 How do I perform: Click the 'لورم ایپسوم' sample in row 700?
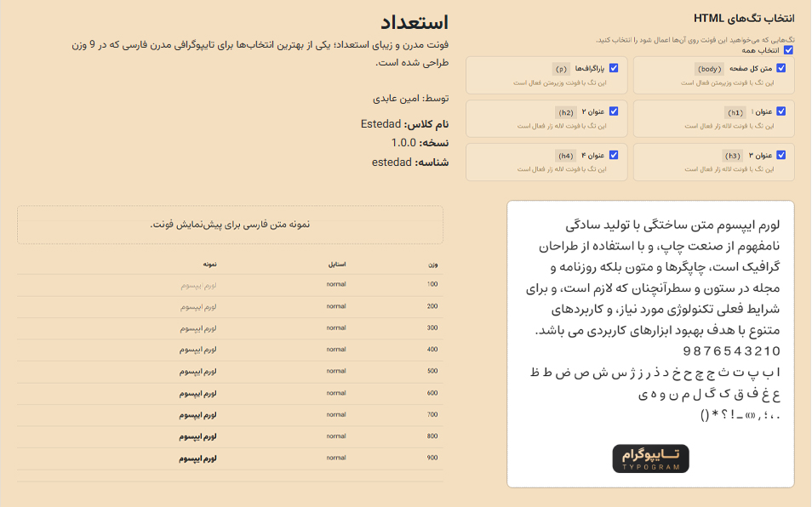point(197,415)
